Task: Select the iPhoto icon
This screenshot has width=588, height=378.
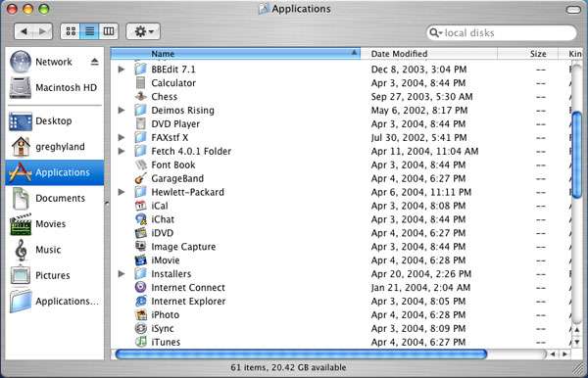Action: pyautogui.click(x=140, y=314)
